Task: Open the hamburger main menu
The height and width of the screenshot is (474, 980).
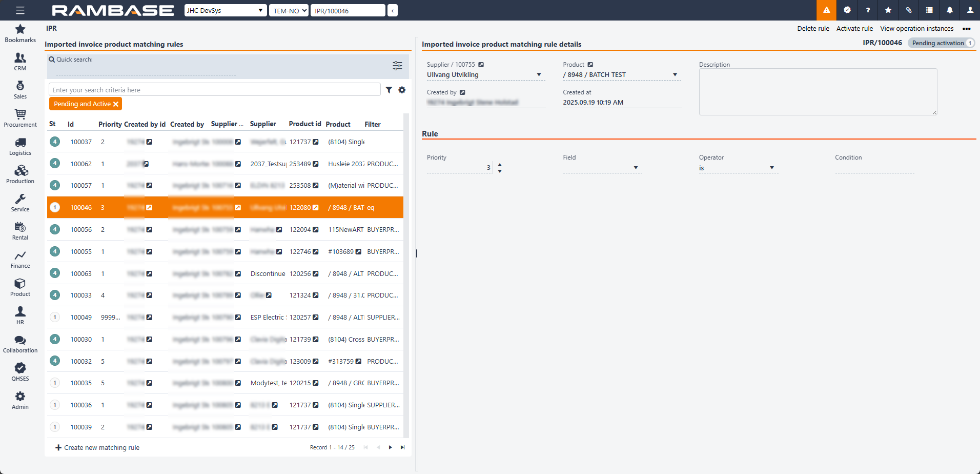Action: 20,10
